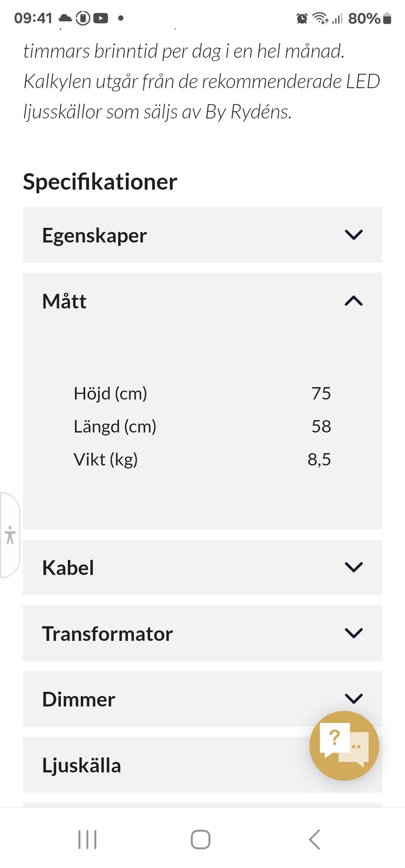Tap the Android back navigation button
The width and height of the screenshot is (405, 868).
coord(314,839)
